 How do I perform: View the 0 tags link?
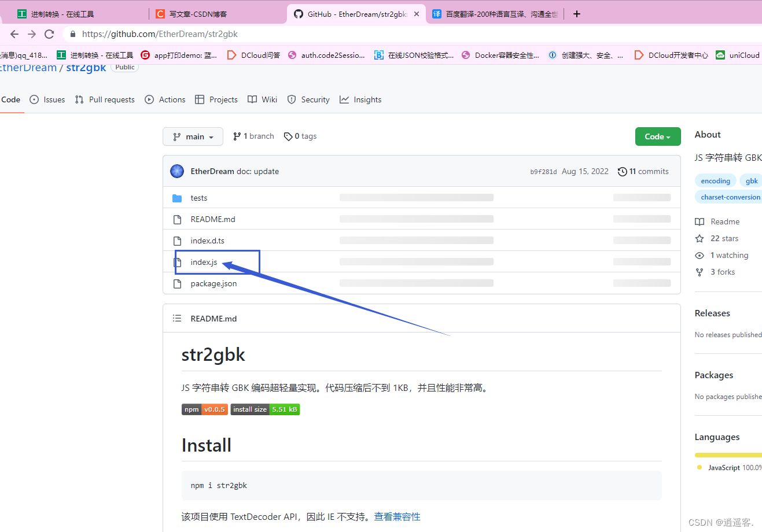point(300,136)
